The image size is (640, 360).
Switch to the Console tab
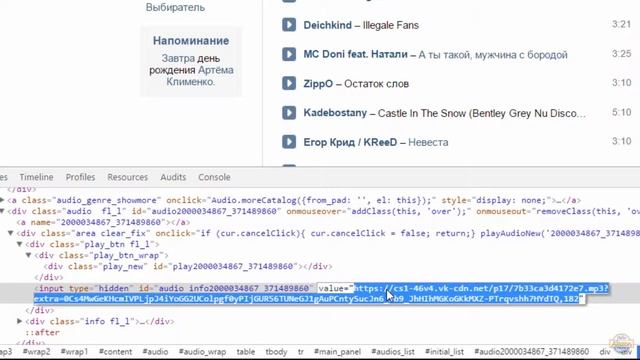tap(214, 177)
